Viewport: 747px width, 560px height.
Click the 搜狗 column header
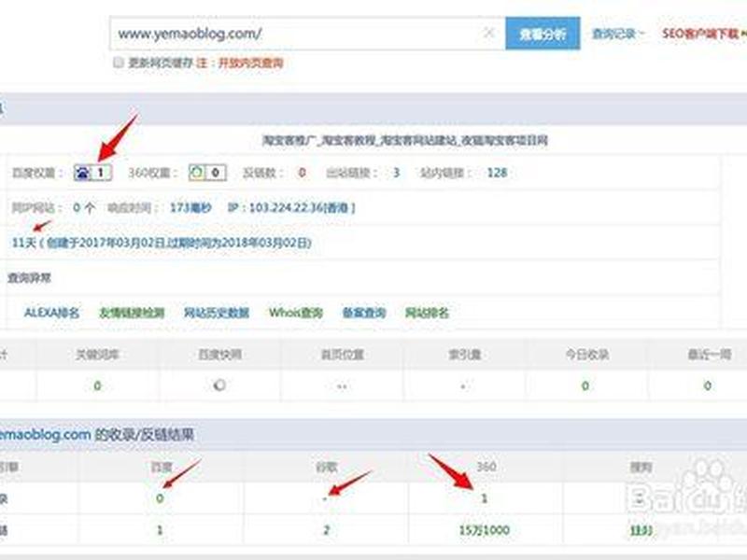click(641, 468)
